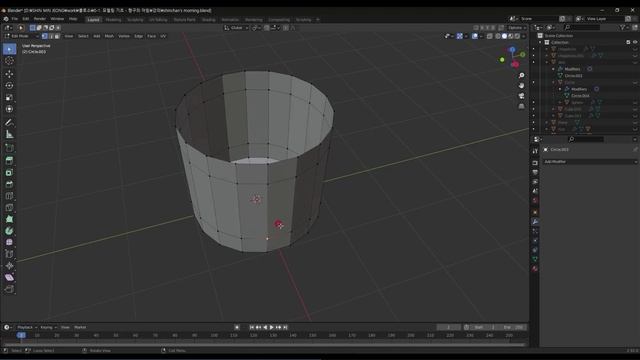
Task: Enable face select mode
Action: 57,36
